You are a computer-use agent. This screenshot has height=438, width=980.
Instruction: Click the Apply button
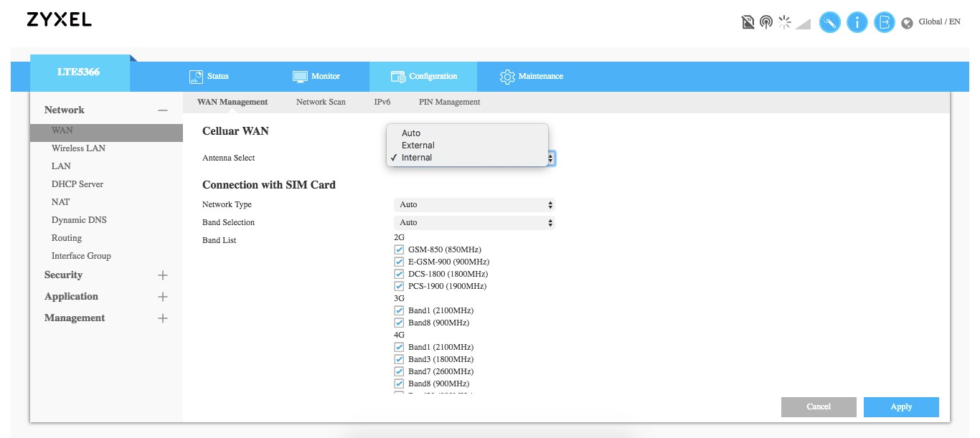(901, 406)
